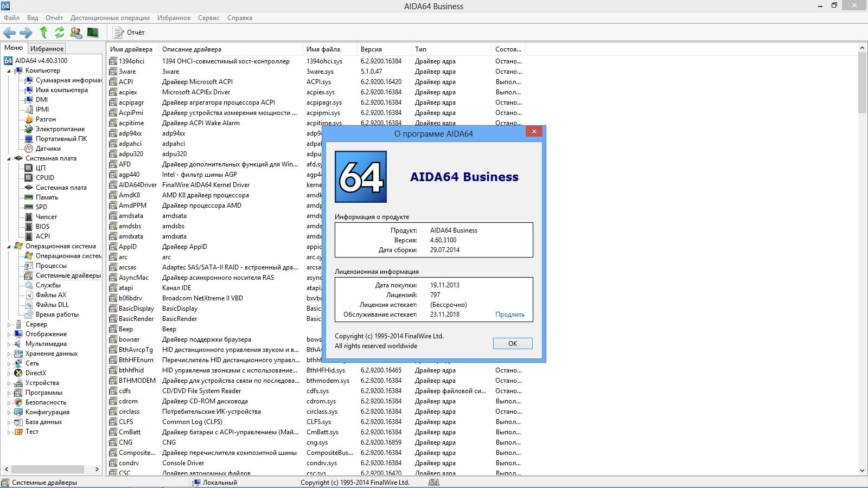The height and width of the screenshot is (488, 868).
Task: Select the CPUID tree item
Action: (x=45, y=178)
